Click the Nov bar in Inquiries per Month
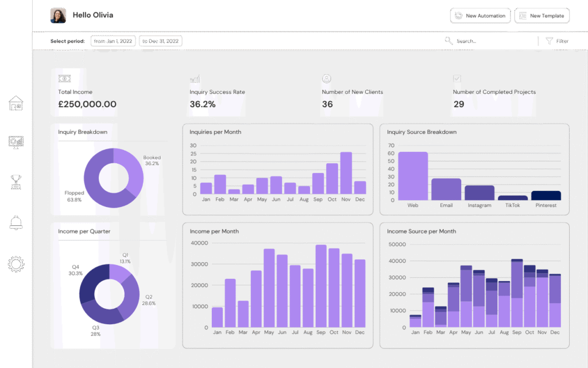This screenshot has height=368, width=588. (346, 172)
